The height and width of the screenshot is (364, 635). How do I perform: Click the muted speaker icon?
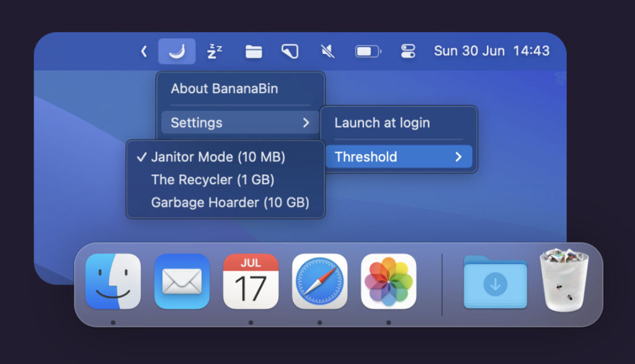[x=328, y=51]
